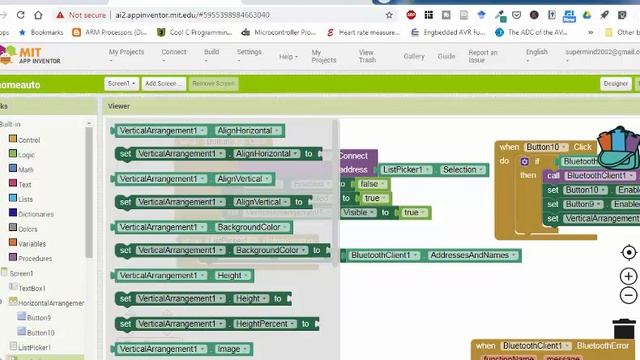This screenshot has height=360, width=640.
Task: Open the Bookmarks folder in the bar
Action: (x=41, y=32)
